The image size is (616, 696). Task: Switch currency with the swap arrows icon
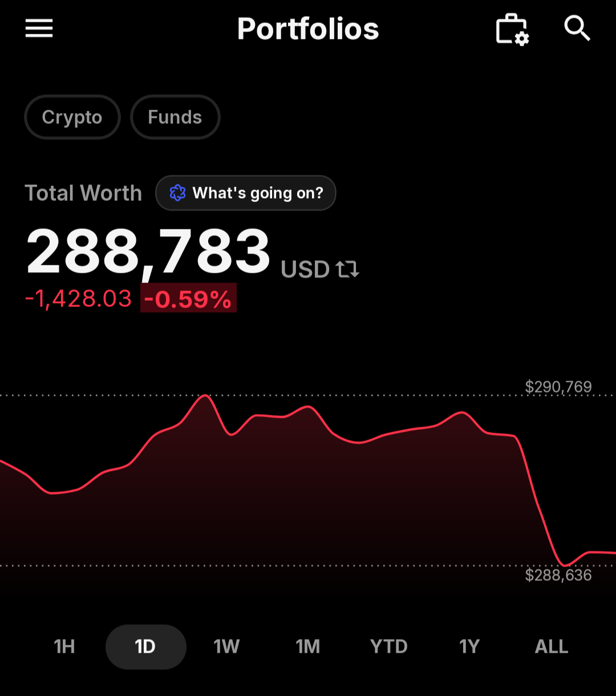[x=347, y=269]
